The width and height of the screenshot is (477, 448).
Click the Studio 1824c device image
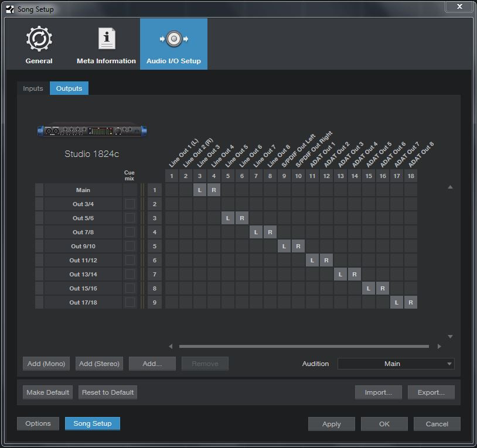click(x=91, y=131)
